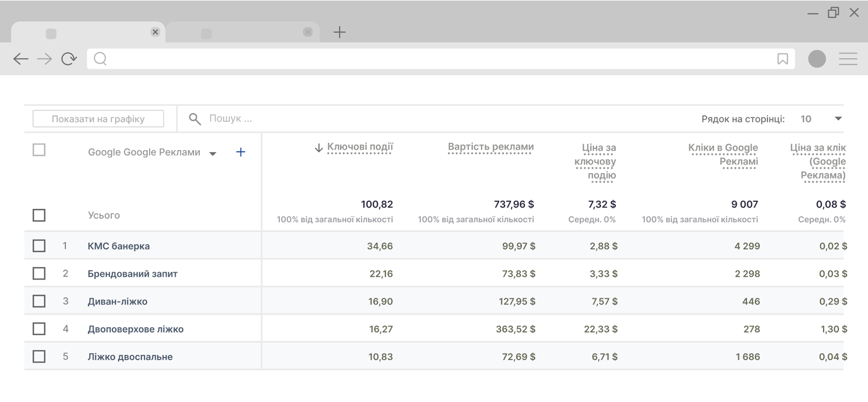The height and width of the screenshot is (402, 868).
Task: Open the bookmark icon in address bar
Action: 782,59
